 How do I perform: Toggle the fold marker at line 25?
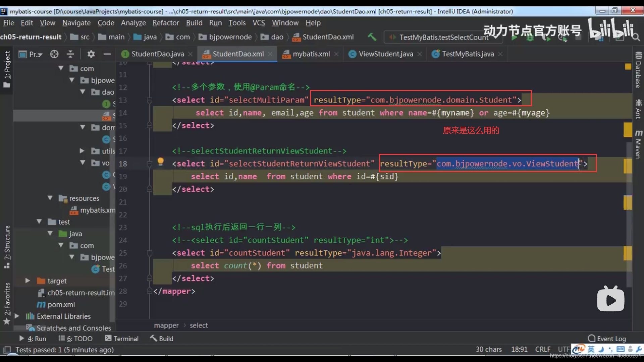(150, 253)
